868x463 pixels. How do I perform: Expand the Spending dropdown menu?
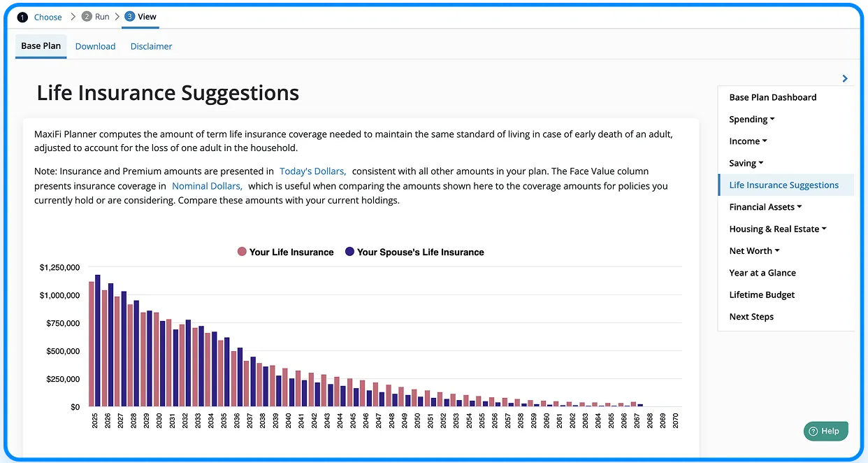pos(752,120)
